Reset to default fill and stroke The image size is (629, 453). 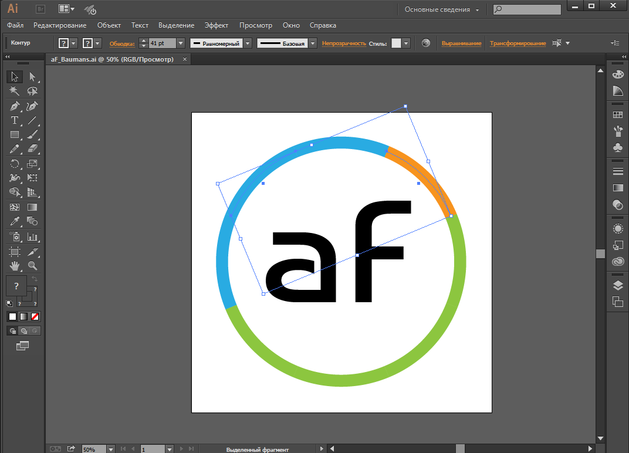coord(10,303)
